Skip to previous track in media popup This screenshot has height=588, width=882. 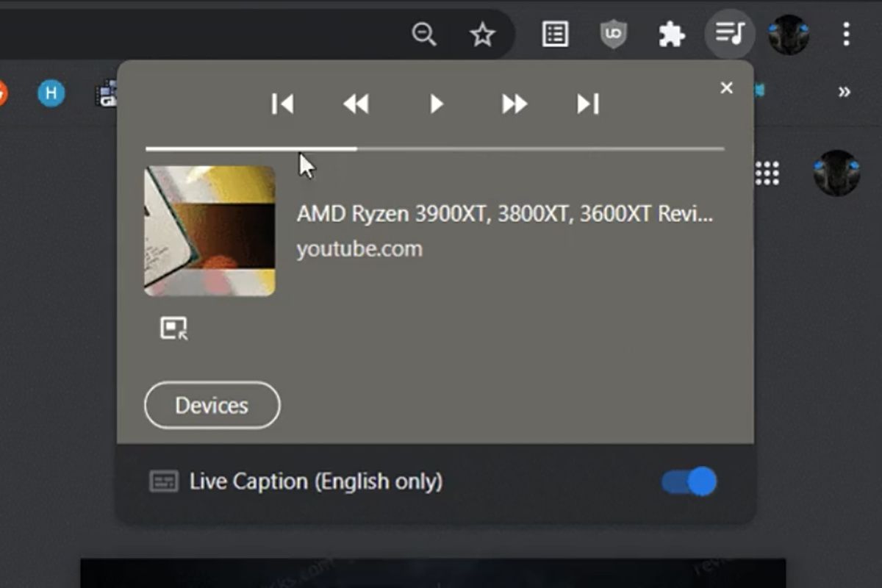(x=282, y=104)
